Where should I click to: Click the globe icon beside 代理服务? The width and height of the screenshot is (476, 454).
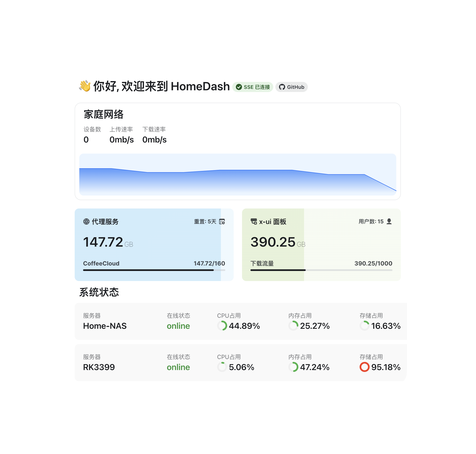86,222
